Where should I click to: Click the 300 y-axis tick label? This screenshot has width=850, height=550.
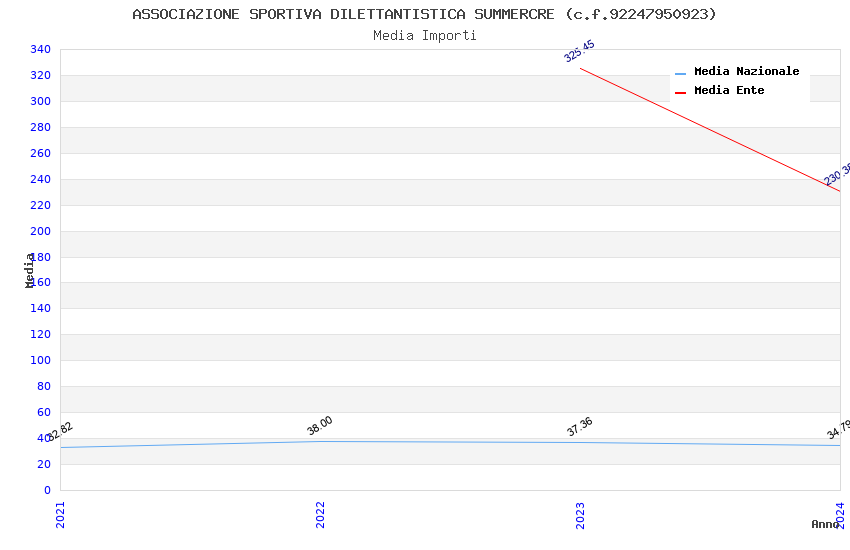tap(40, 101)
